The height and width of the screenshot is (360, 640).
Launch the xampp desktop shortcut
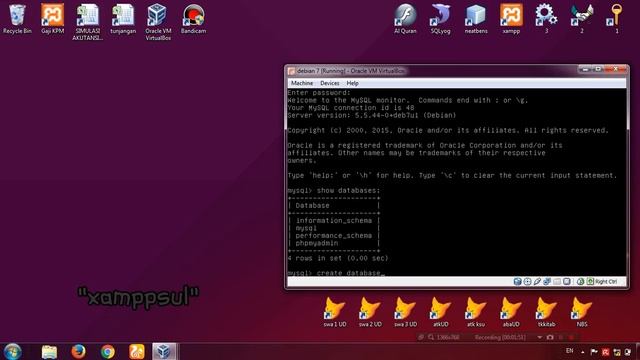coord(511,19)
